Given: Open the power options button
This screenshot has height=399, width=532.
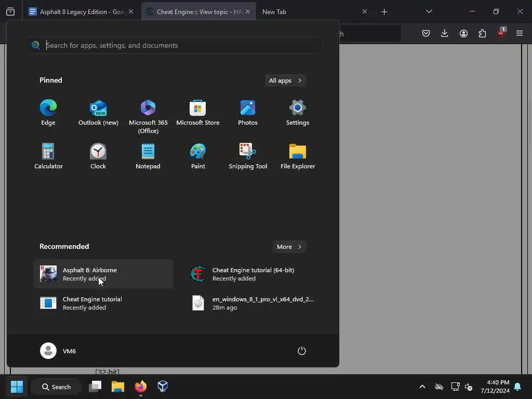Looking at the screenshot, I should pos(302,351).
